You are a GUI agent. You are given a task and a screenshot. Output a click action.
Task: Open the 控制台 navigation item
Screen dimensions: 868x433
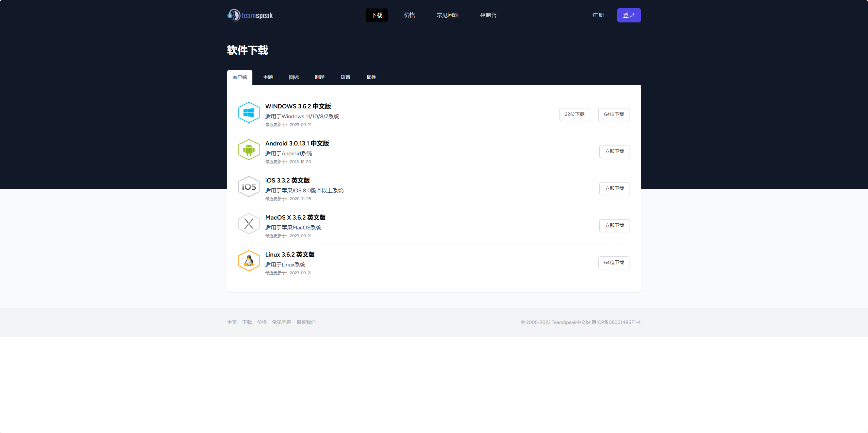tap(488, 15)
